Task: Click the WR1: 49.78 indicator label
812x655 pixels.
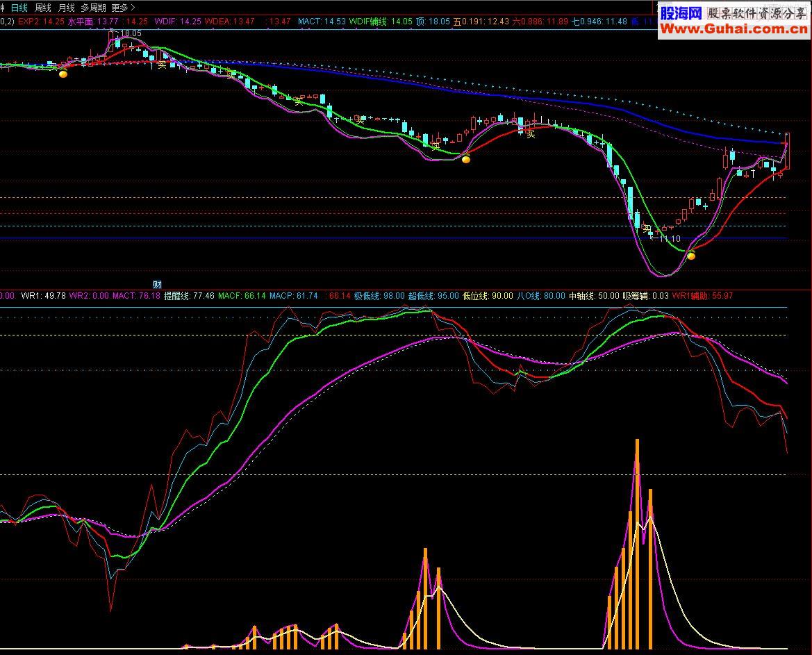Action: pyautogui.click(x=43, y=296)
